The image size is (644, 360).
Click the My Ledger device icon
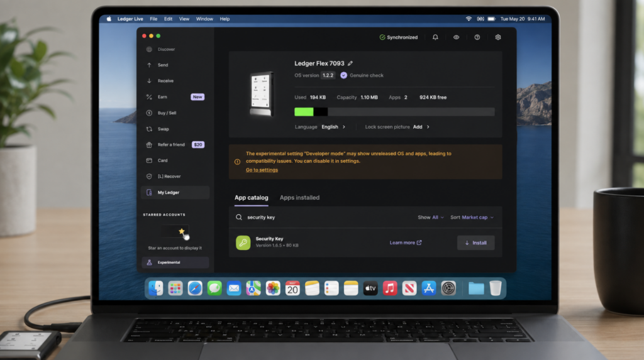click(149, 192)
